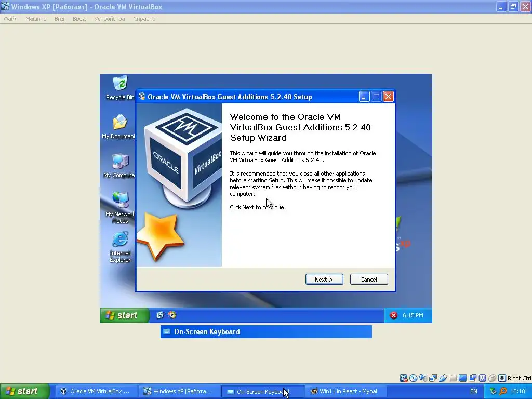Screen dimensions: 532x399
Task: Click the video capture status icon
Action: tap(472, 378)
